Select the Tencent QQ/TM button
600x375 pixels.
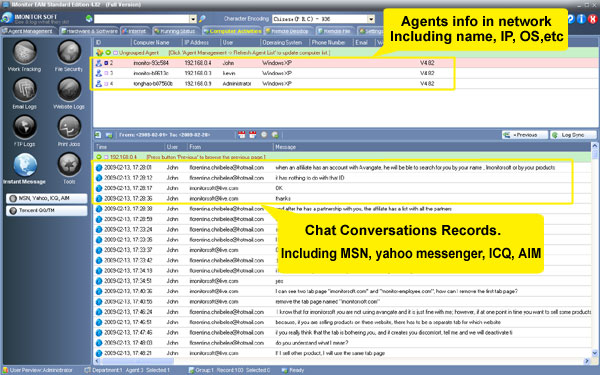47,211
